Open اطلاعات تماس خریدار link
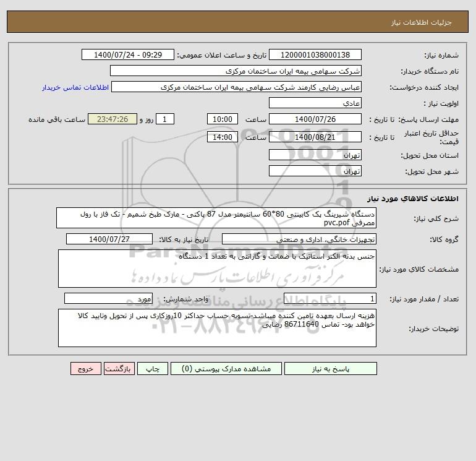476x461 pixels. (75, 87)
